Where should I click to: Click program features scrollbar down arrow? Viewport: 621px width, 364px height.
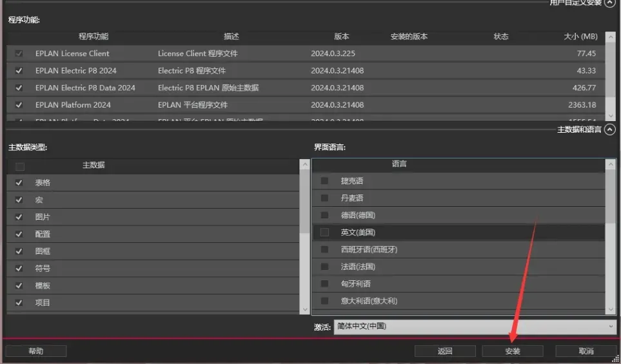click(610, 116)
